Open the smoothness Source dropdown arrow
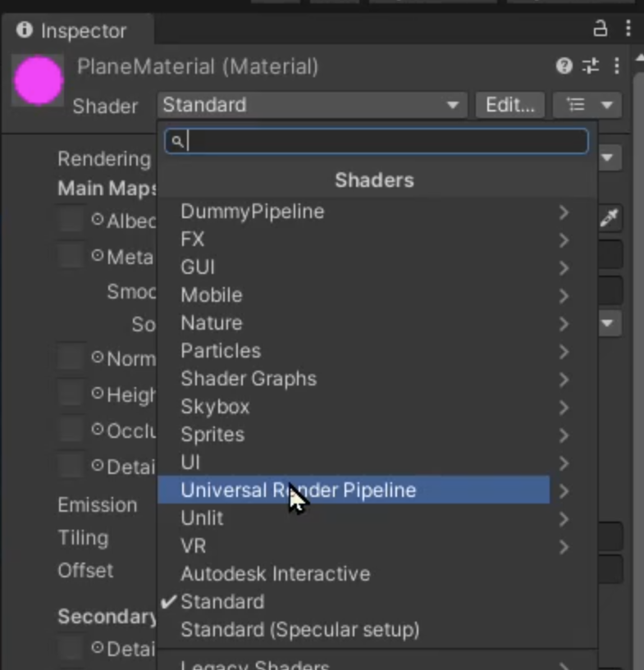The height and width of the screenshot is (670, 644). point(607,323)
